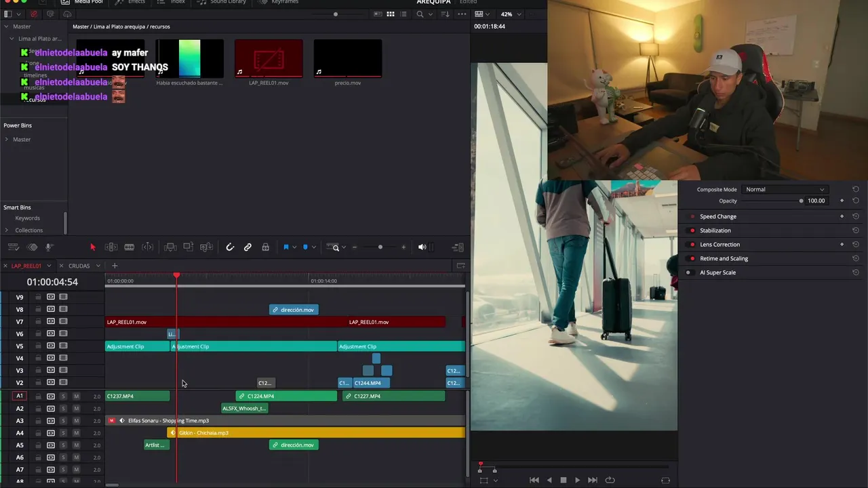
Task: Add a marker at playhead
Action: click(305, 247)
